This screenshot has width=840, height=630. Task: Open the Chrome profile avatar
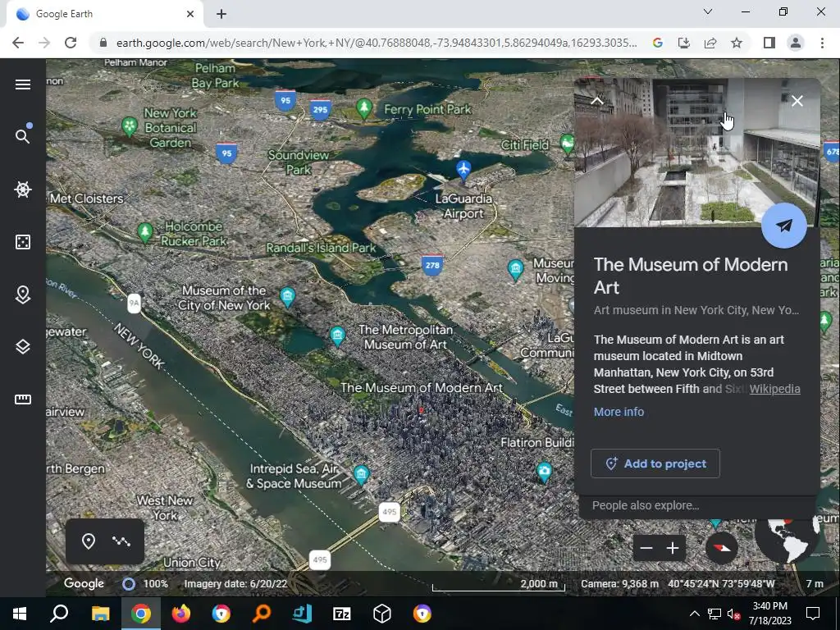(796, 43)
